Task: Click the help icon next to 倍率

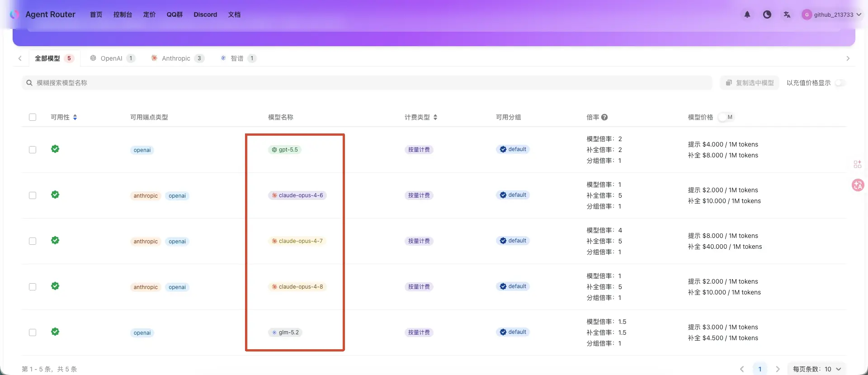Action: click(604, 117)
